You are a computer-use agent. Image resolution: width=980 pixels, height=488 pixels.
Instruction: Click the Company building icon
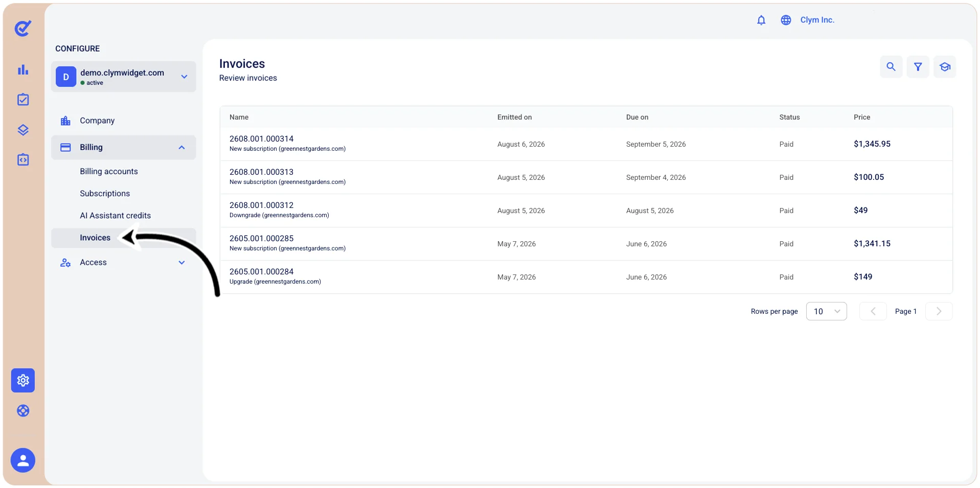[65, 121]
